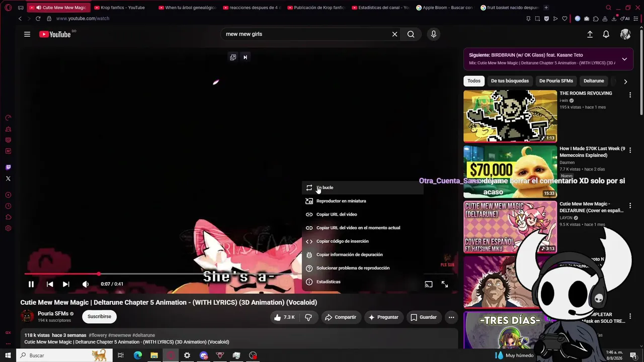Choose 'Reproductor en miniatura' from context menu
The width and height of the screenshot is (644, 362).
[362, 201]
